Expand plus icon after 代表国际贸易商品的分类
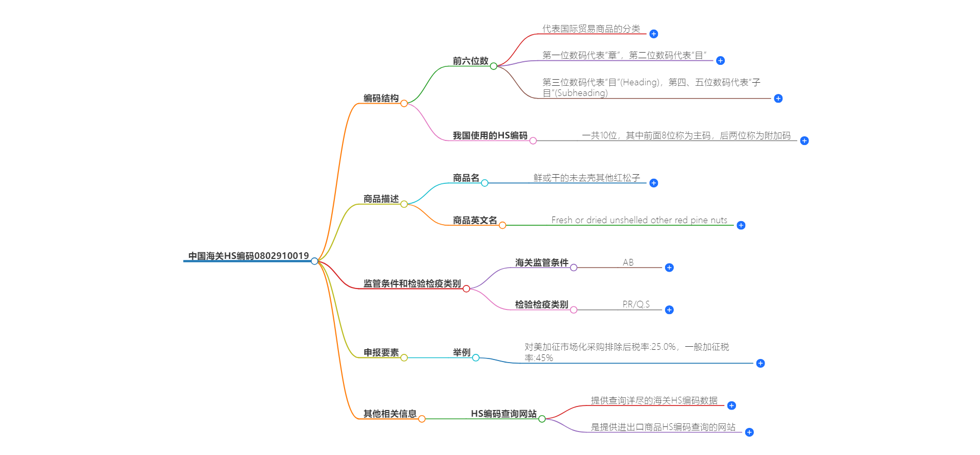This screenshot has width=980, height=455. point(653,34)
